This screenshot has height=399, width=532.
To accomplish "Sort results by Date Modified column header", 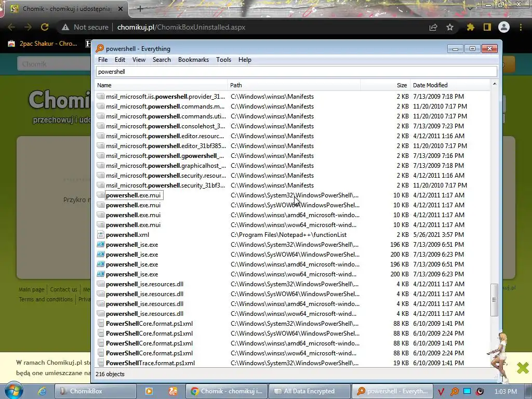I will point(450,85).
